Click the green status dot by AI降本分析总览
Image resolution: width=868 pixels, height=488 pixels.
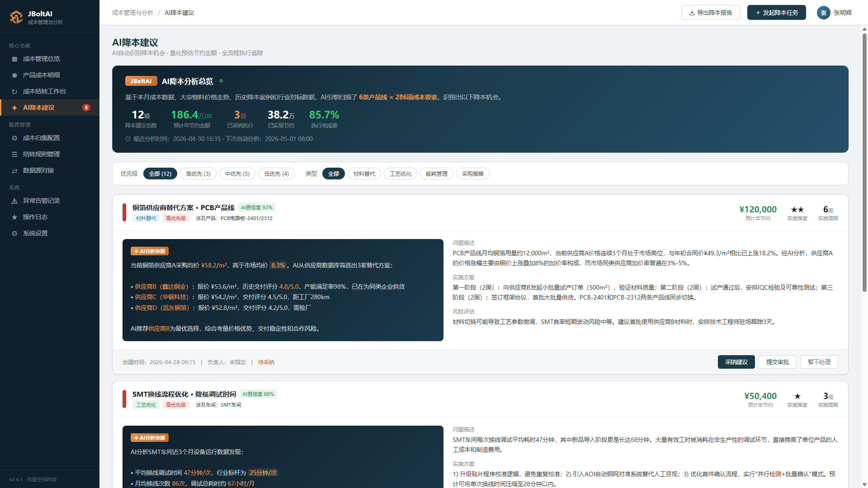[x=221, y=81]
